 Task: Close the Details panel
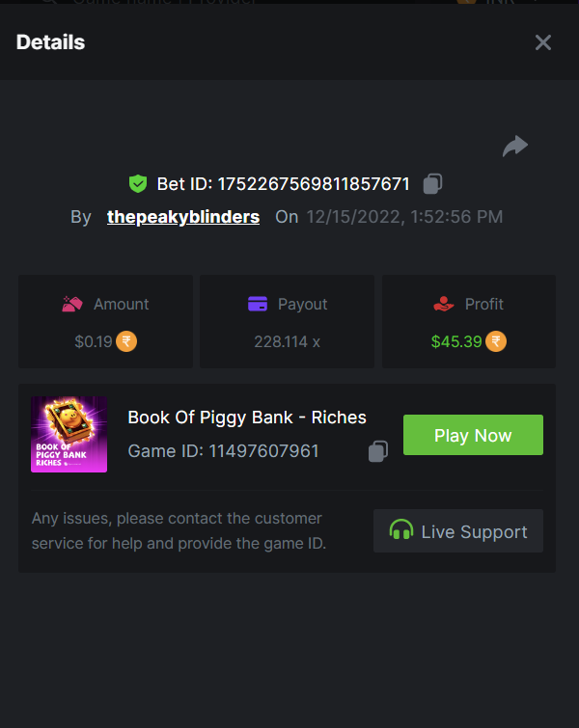pyautogui.click(x=543, y=42)
